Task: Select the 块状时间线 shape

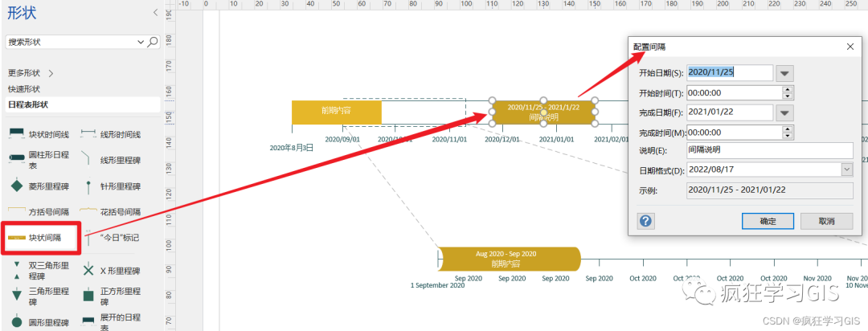Action: point(39,134)
